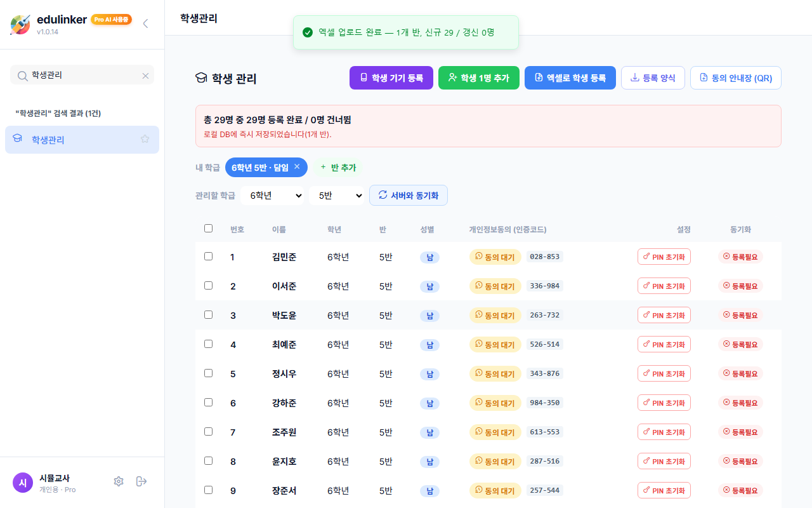The width and height of the screenshot is (812, 508).
Task: Click 엑셀로 학생 등록 button
Action: (x=570, y=77)
